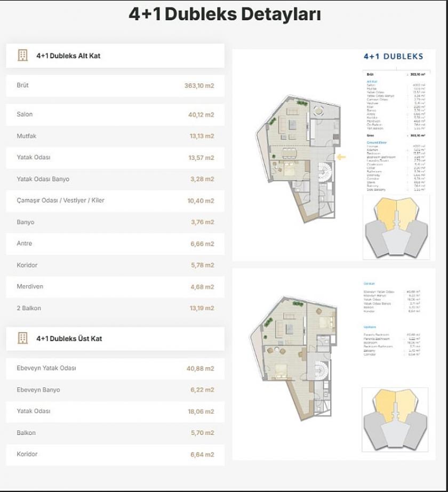Click the Brüt 363,10 m2 row
Screen dimensions: 448x492
(115, 85)
